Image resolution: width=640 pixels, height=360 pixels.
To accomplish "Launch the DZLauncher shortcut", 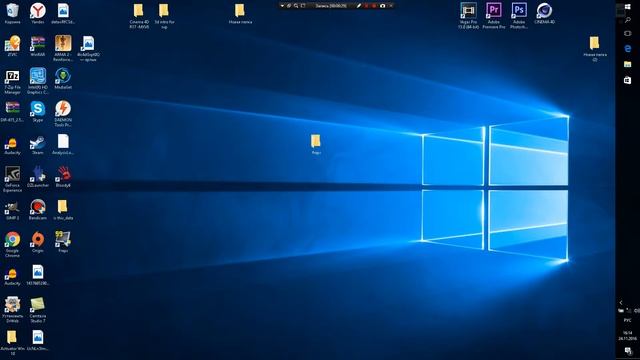I will (38, 177).
